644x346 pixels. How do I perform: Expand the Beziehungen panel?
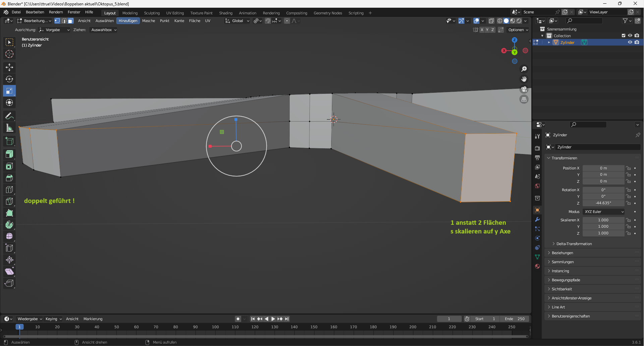coord(562,253)
